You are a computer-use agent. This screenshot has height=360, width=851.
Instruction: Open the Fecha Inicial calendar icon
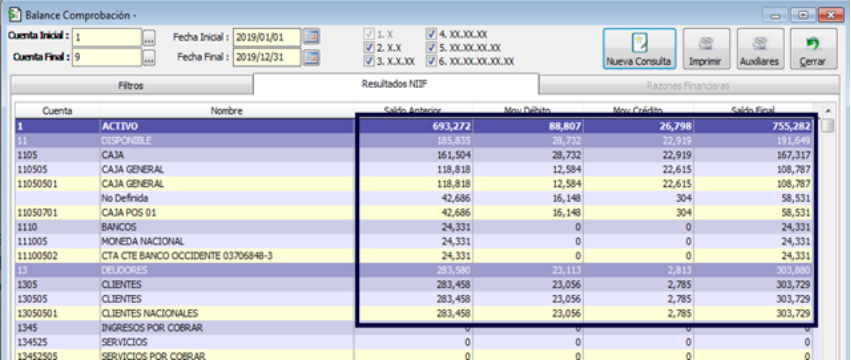(x=311, y=37)
